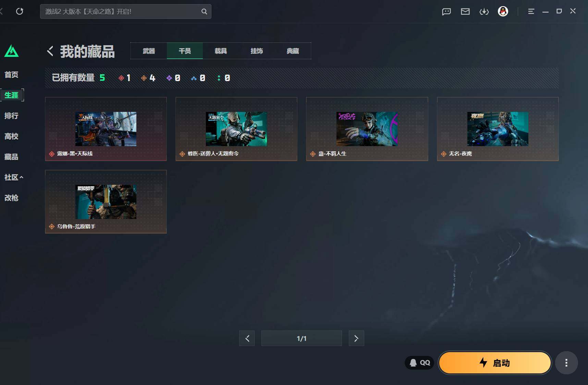Open 改枪 in sidebar
This screenshot has width=588, height=385.
[x=11, y=198]
